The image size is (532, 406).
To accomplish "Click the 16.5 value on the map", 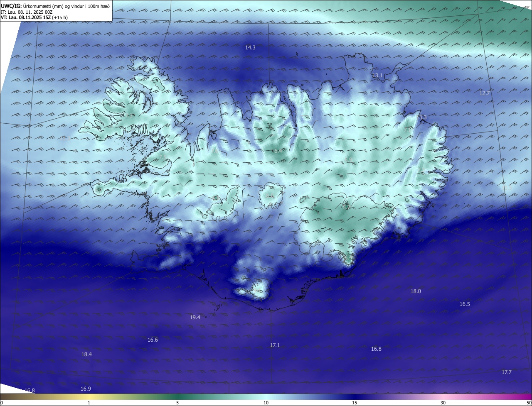I will tap(465, 304).
